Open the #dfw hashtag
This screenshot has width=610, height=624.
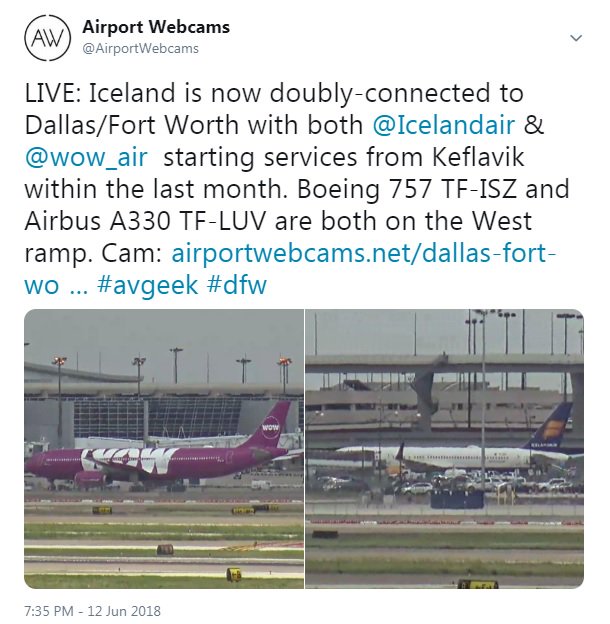237,285
